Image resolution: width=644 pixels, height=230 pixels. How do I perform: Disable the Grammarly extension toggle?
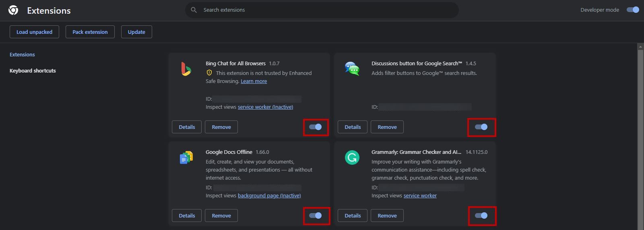tap(481, 215)
